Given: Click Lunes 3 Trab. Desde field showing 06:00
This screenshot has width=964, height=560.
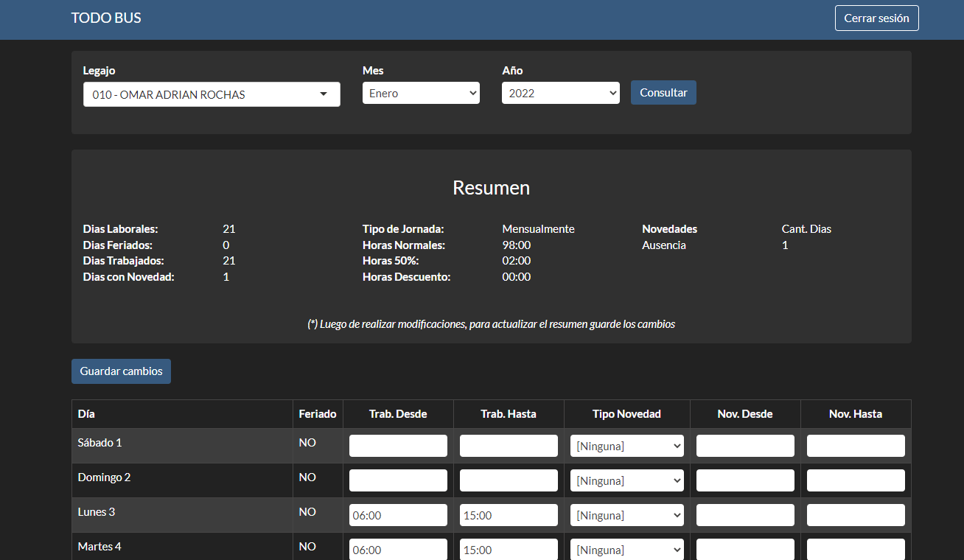Looking at the screenshot, I should tap(398, 515).
